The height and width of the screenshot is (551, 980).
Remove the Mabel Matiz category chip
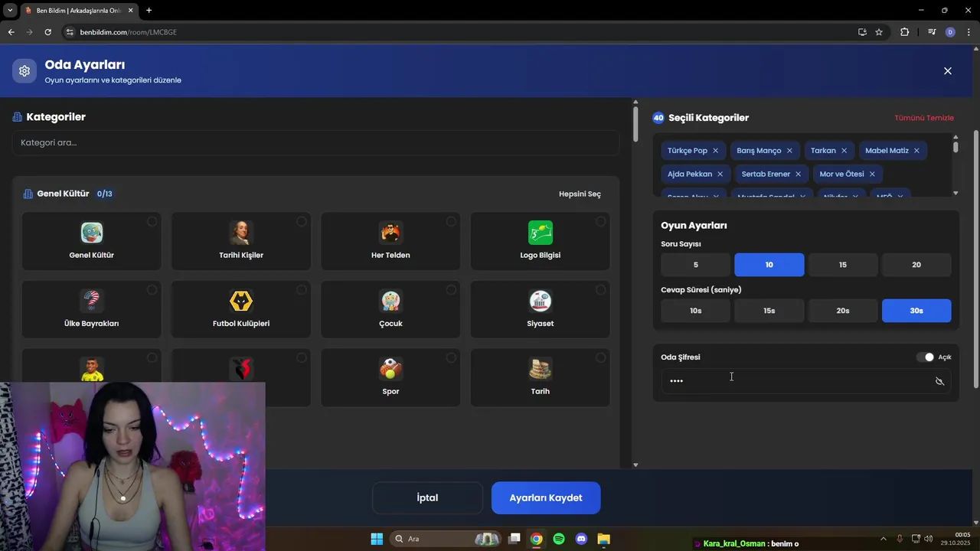point(916,151)
